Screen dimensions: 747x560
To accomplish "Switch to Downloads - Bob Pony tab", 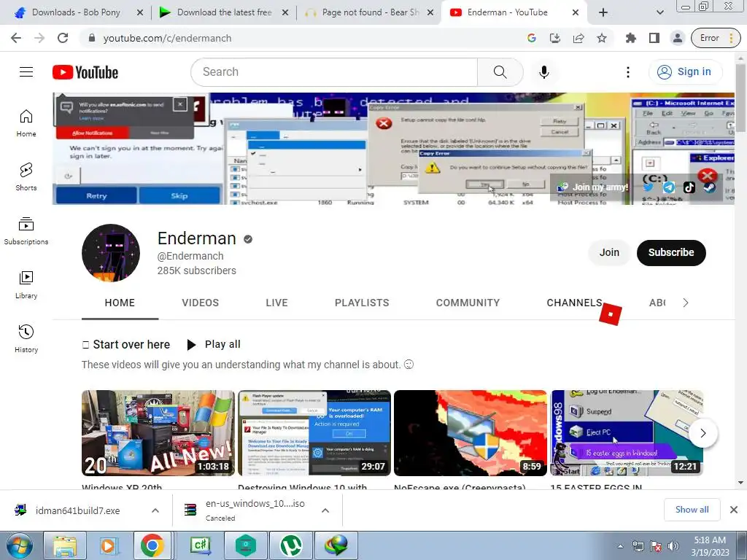I will (x=76, y=12).
